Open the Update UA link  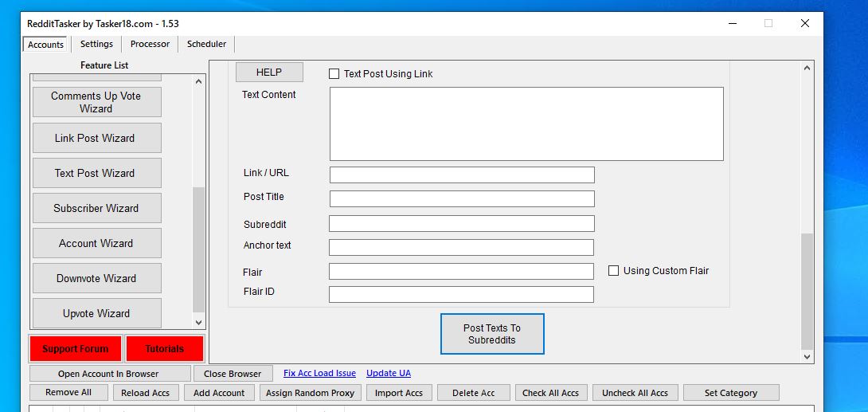389,373
